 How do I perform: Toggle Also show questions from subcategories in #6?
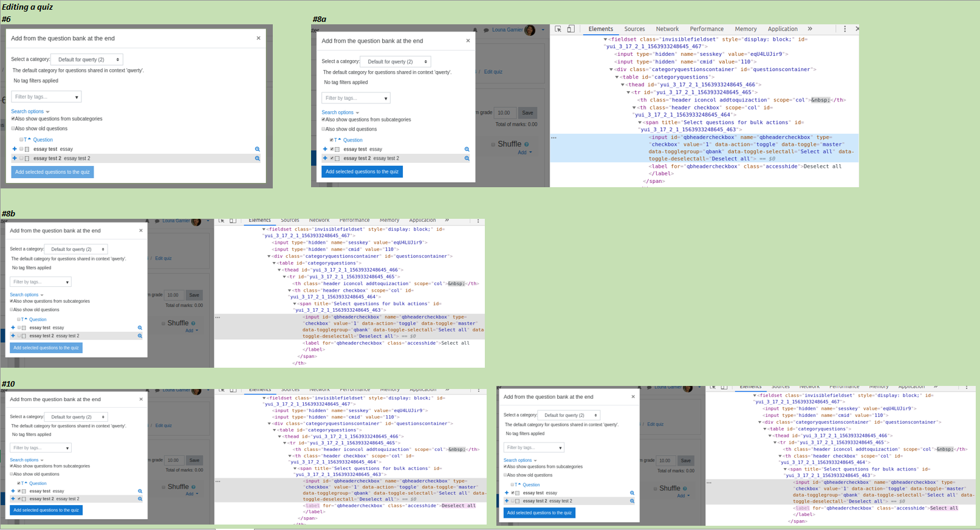point(13,119)
